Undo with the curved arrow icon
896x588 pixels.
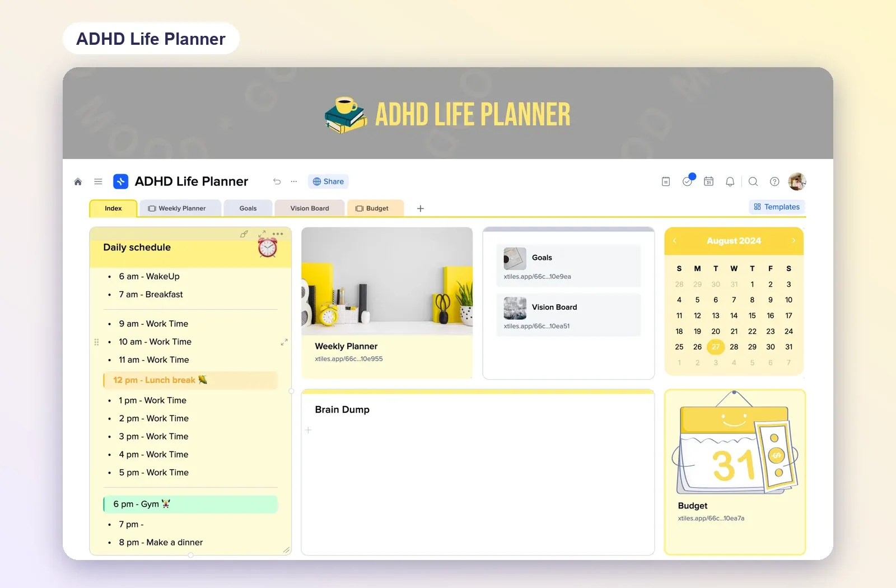(277, 181)
